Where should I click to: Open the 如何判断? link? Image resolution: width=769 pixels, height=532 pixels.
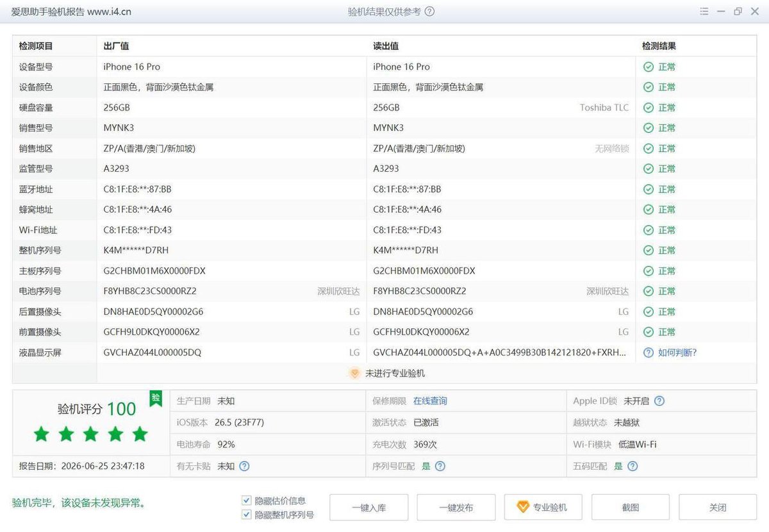click(677, 353)
